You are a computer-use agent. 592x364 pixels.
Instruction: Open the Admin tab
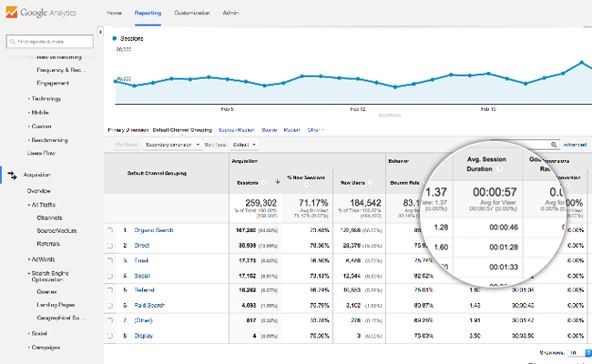[231, 15]
